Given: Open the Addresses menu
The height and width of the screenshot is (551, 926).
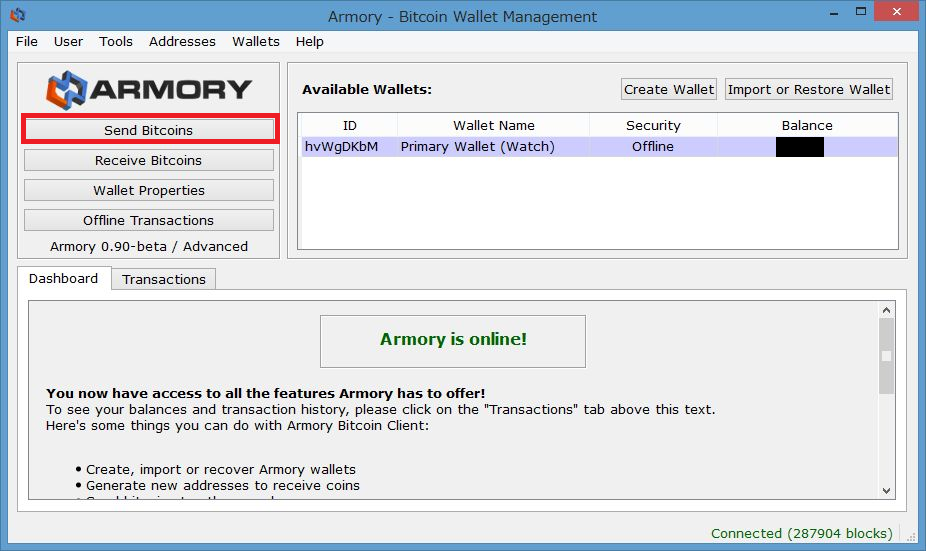Looking at the screenshot, I should (182, 41).
